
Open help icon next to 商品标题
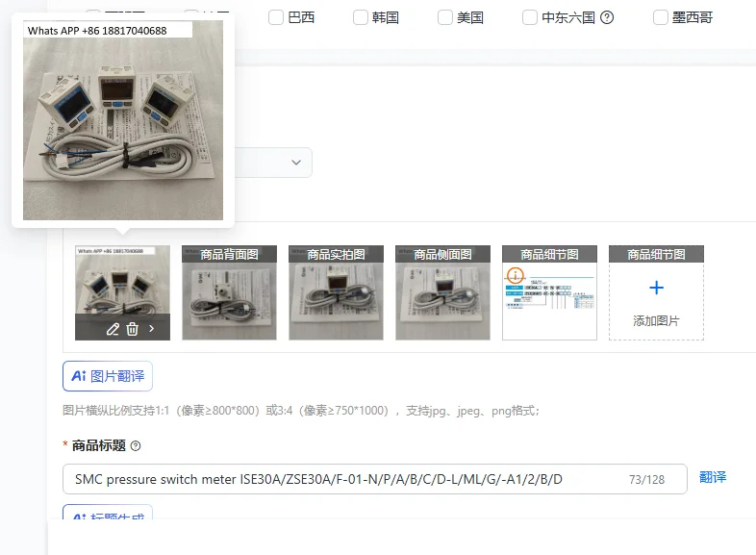point(136,446)
